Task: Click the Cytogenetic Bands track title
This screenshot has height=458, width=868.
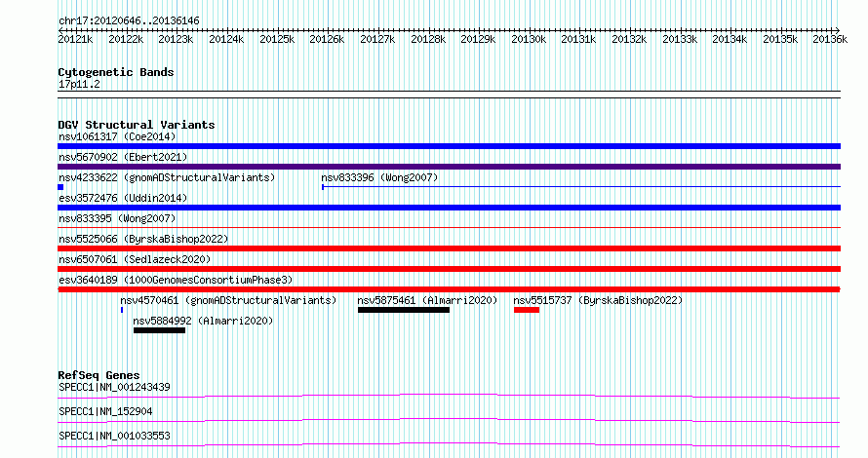Action: [116, 72]
